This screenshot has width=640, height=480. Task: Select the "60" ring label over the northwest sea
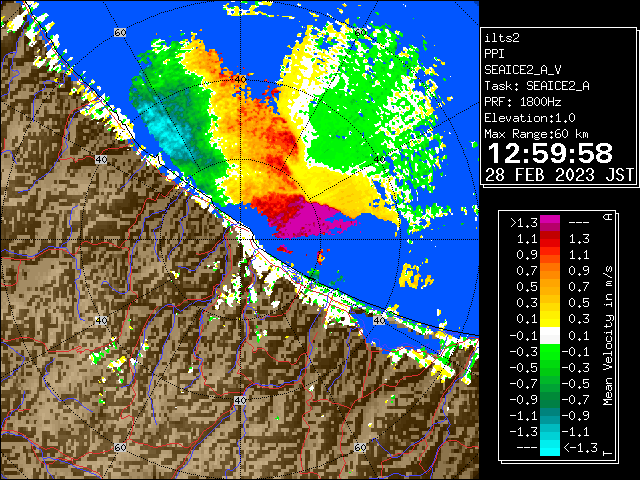click(x=120, y=32)
